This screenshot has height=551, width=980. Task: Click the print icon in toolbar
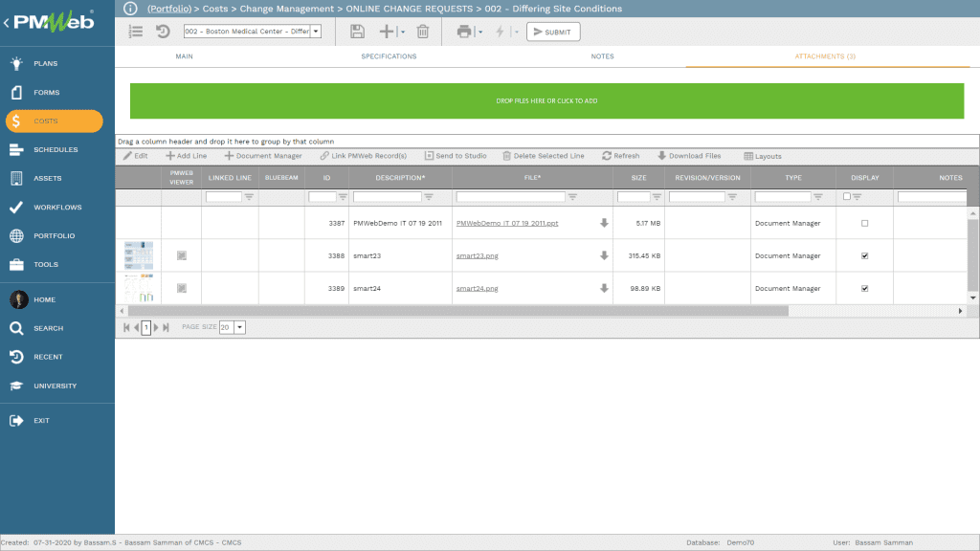coord(464,32)
